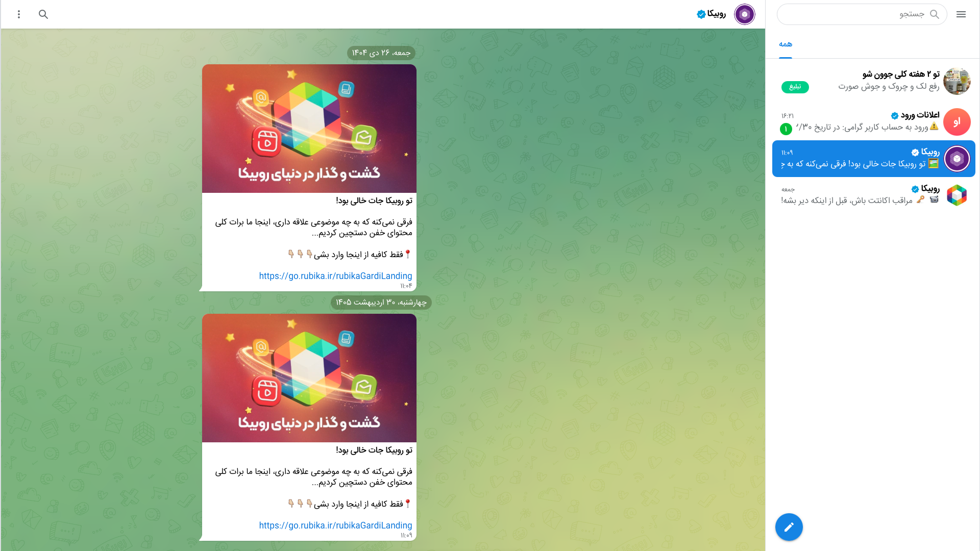Image resolution: width=980 pixels, height=551 pixels.
Task: Click the selected روبیکا chat purple avatar
Action: (957, 159)
